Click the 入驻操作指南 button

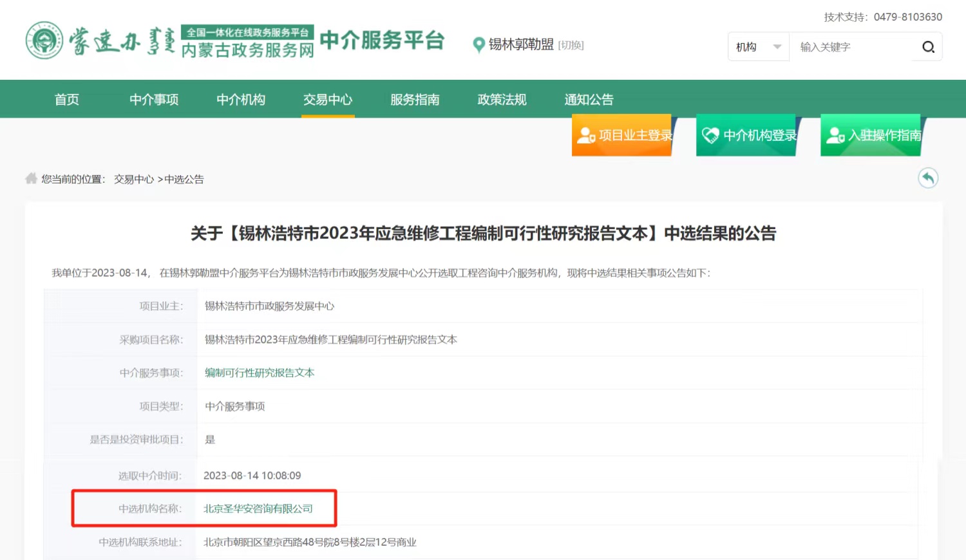pyautogui.click(x=871, y=135)
